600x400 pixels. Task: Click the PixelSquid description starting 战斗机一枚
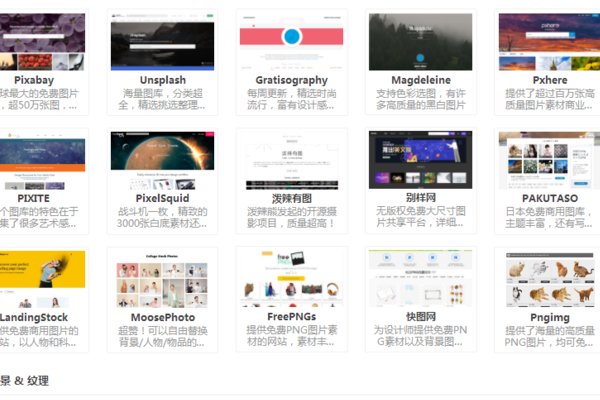tap(162, 217)
